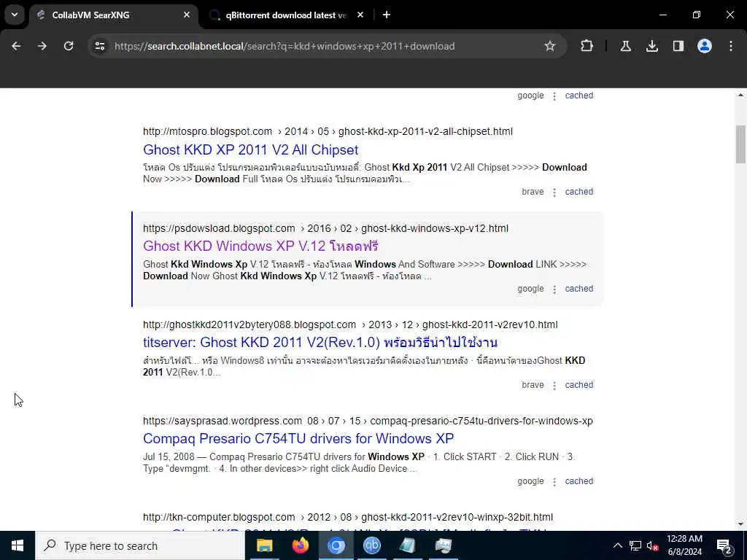
Task: Open Compaq Presario C754TU drivers result
Action: pyautogui.click(x=298, y=438)
